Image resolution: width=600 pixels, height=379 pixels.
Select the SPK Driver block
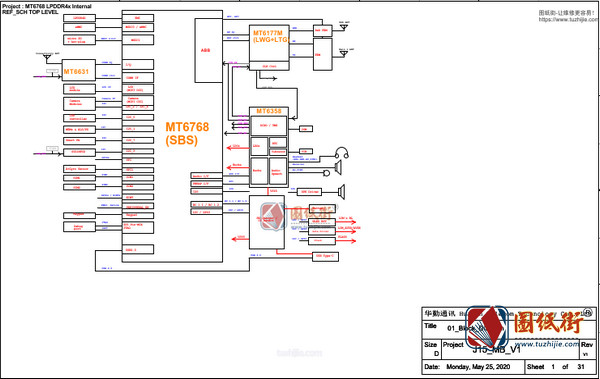point(309,191)
